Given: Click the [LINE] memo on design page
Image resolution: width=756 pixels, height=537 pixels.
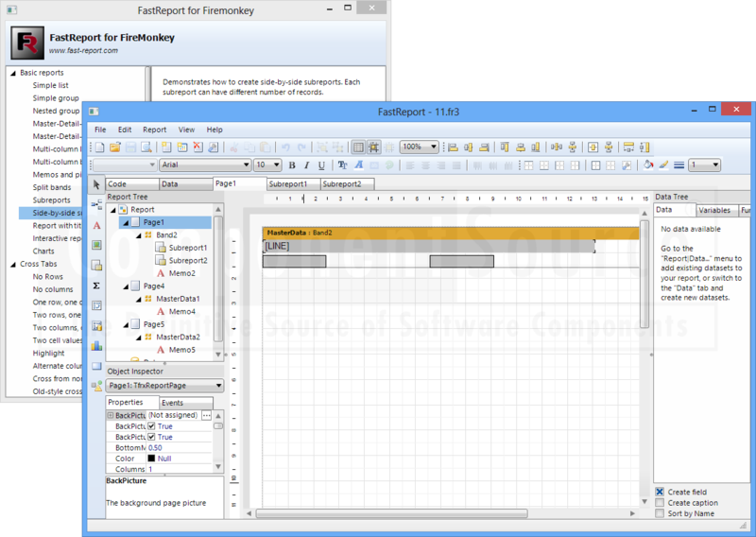Looking at the screenshot, I should pyautogui.click(x=429, y=246).
